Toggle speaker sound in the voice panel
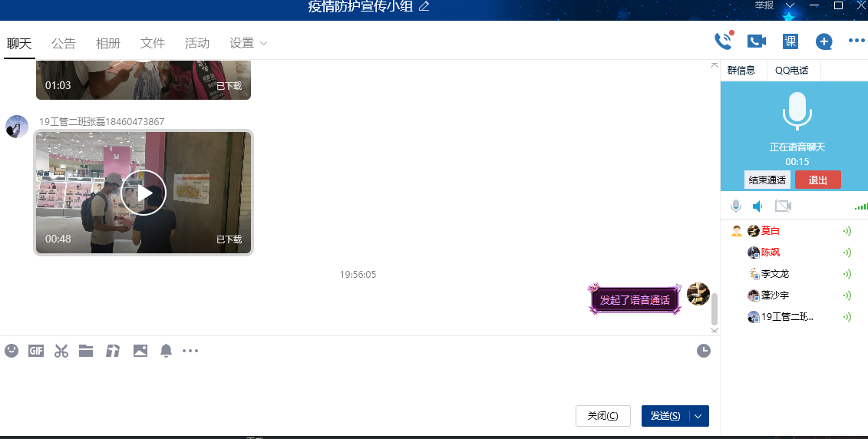Image resolution: width=868 pixels, height=439 pixels. pos(757,206)
